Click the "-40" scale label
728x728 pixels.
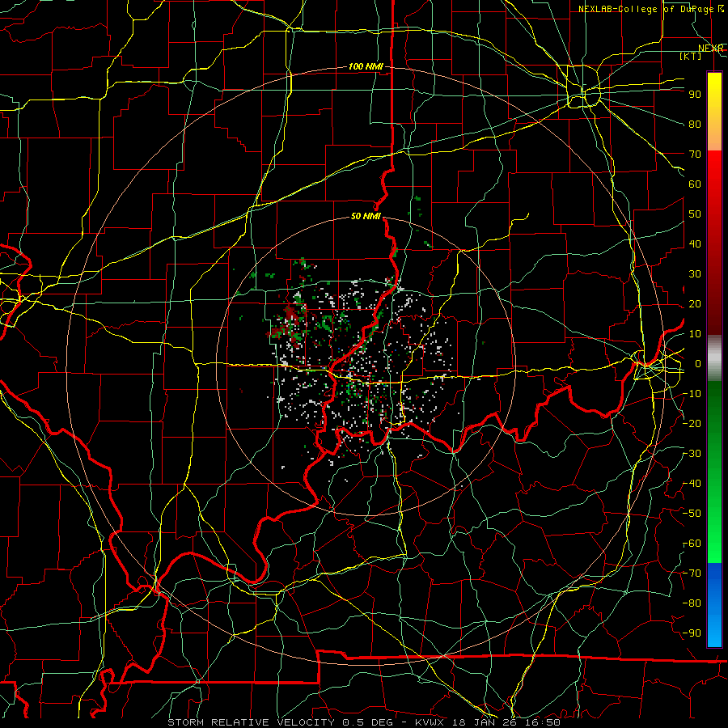tap(692, 484)
